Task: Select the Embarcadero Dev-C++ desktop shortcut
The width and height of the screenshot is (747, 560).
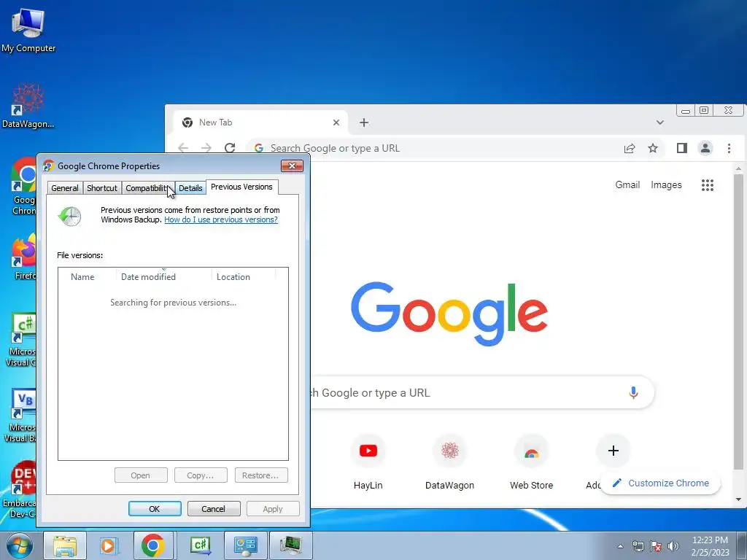Action: point(20,489)
